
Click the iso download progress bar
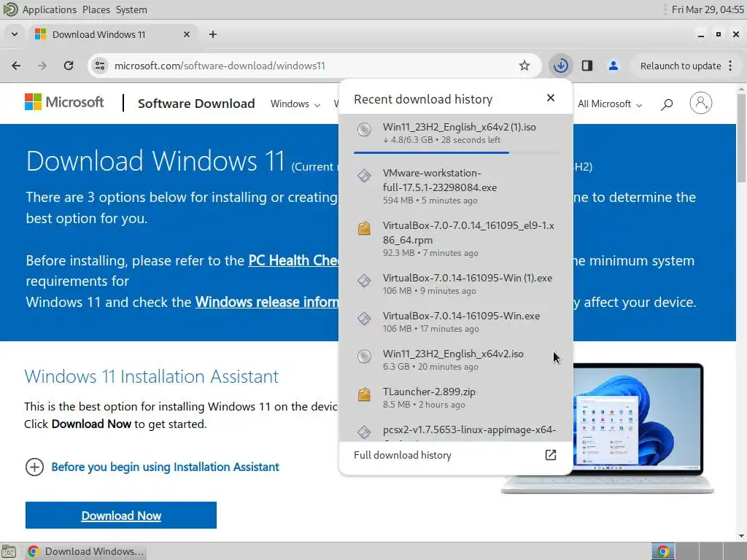[x=455, y=153]
